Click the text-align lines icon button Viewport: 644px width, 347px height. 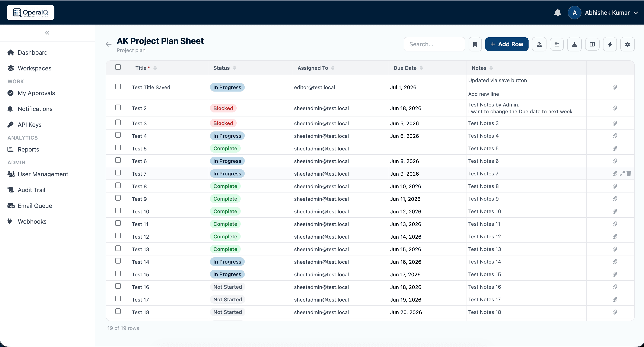pyautogui.click(x=557, y=44)
